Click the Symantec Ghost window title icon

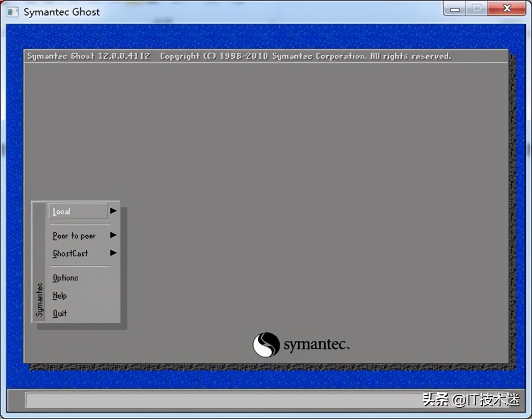click(13, 12)
